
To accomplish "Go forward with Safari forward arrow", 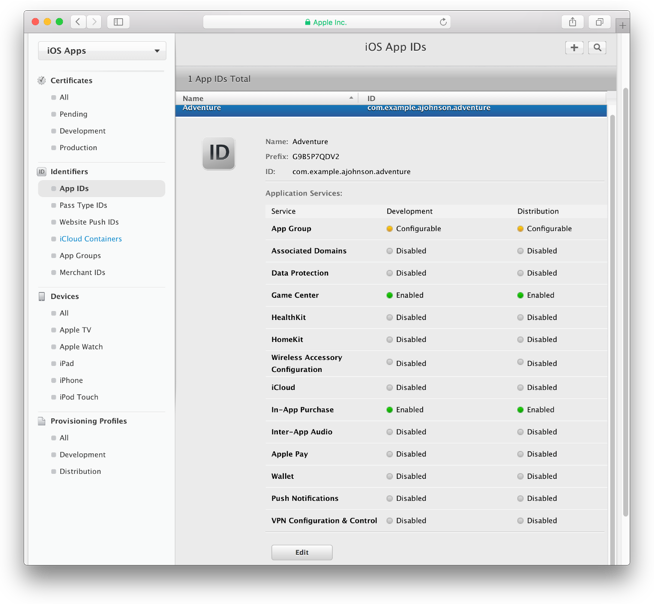I will [x=94, y=22].
